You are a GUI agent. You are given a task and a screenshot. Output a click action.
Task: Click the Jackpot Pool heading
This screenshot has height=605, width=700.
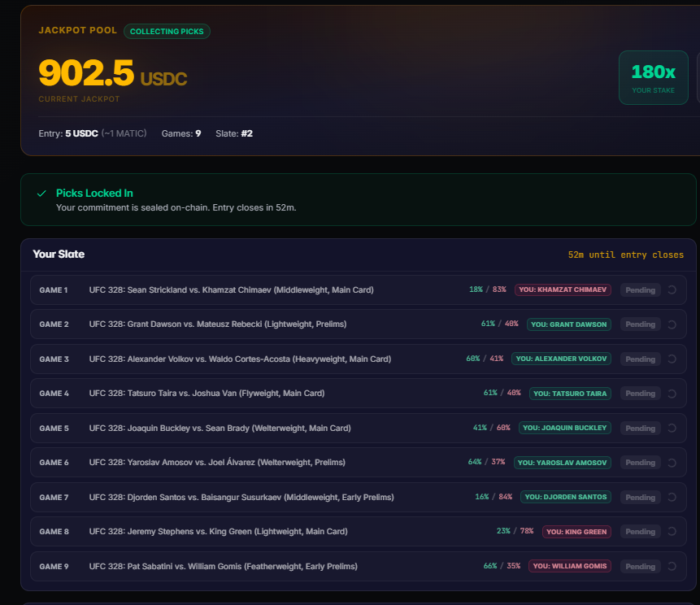tap(78, 30)
